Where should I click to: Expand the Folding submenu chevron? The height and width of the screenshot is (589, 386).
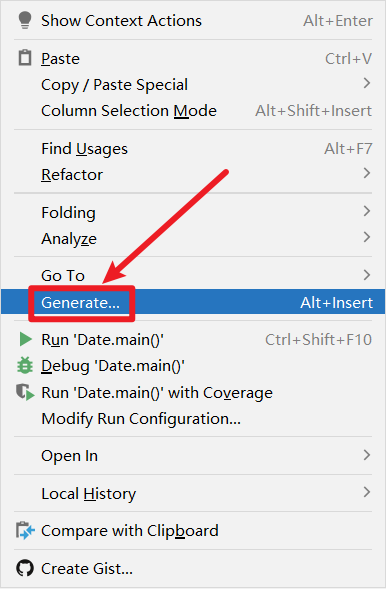[367, 211]
